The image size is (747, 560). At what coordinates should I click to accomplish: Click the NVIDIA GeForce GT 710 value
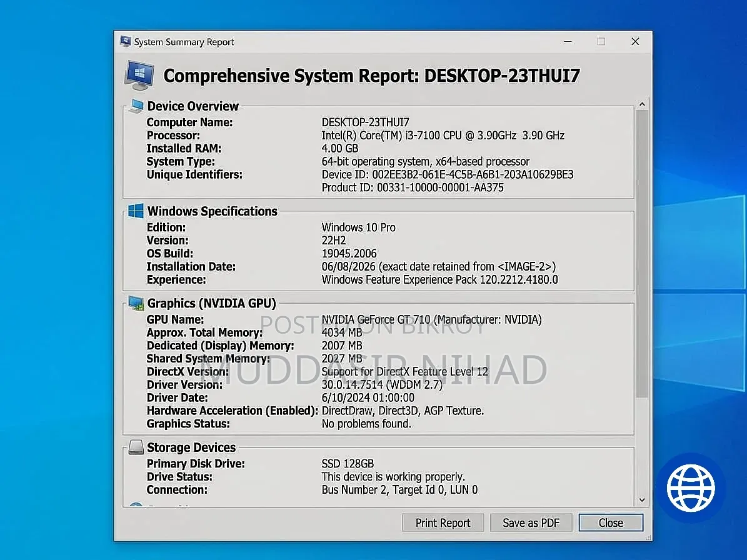click(431, 319)
